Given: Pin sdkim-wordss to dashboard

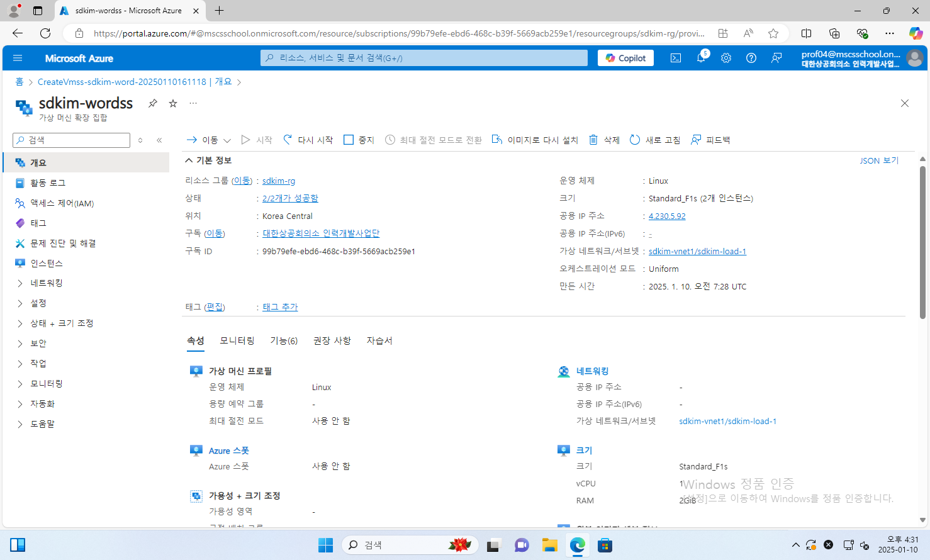Looking at the screenshot, I should 153,103.
